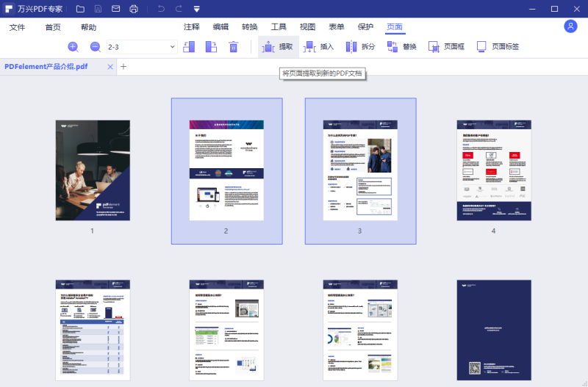
Task: Click the print icon in title bar
Action: (134, 9)
